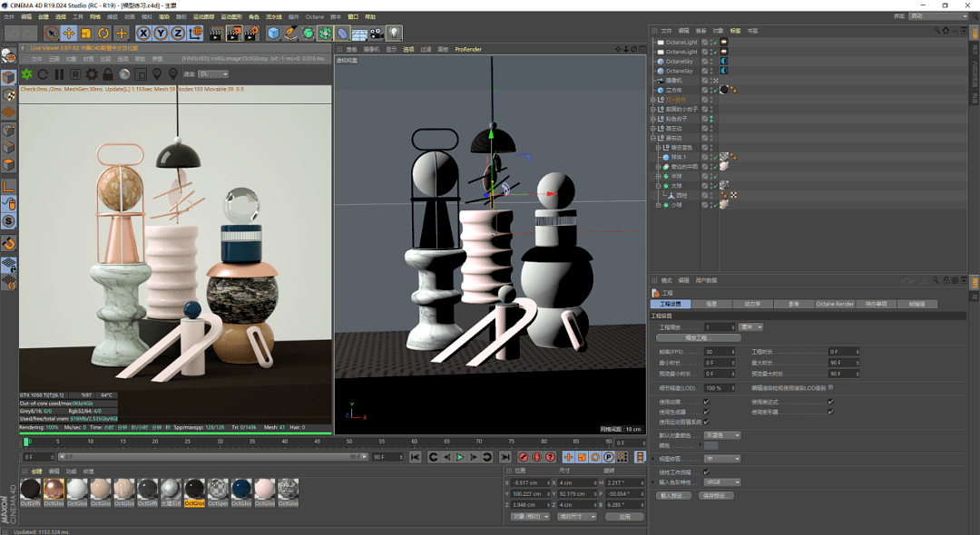Click the floor grid object icon
Viewport: 980px width, 535px height.
[x=359, y=33]
